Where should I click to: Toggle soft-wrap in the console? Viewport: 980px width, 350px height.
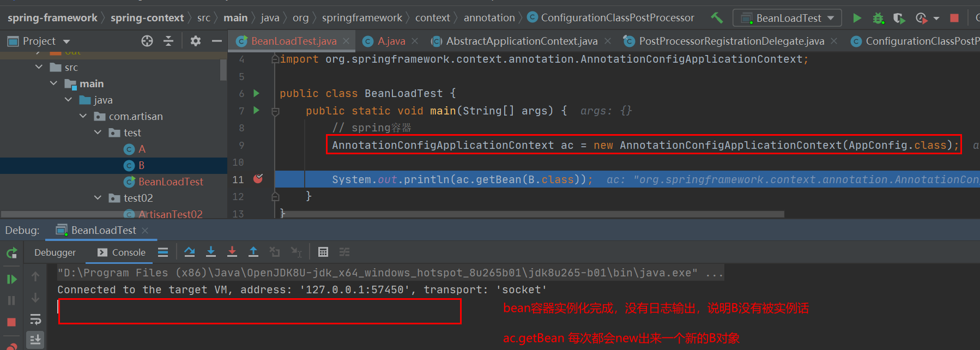(35, 319)
